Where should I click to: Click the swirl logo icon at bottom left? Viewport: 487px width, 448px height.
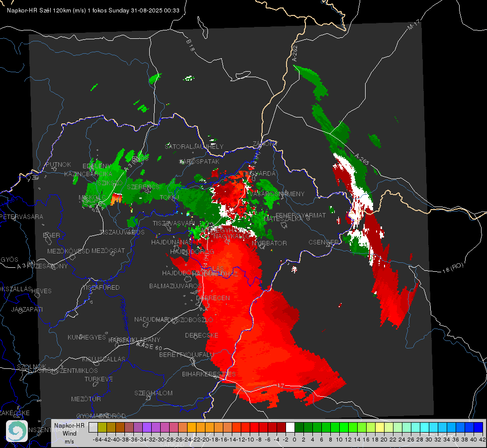click(17, 431)
